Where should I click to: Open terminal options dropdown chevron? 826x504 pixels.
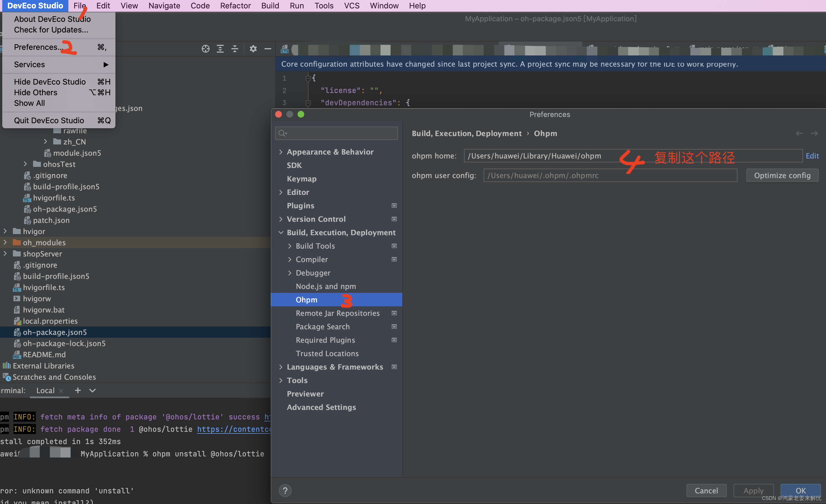pyautogui.click(x=92, y=390)
